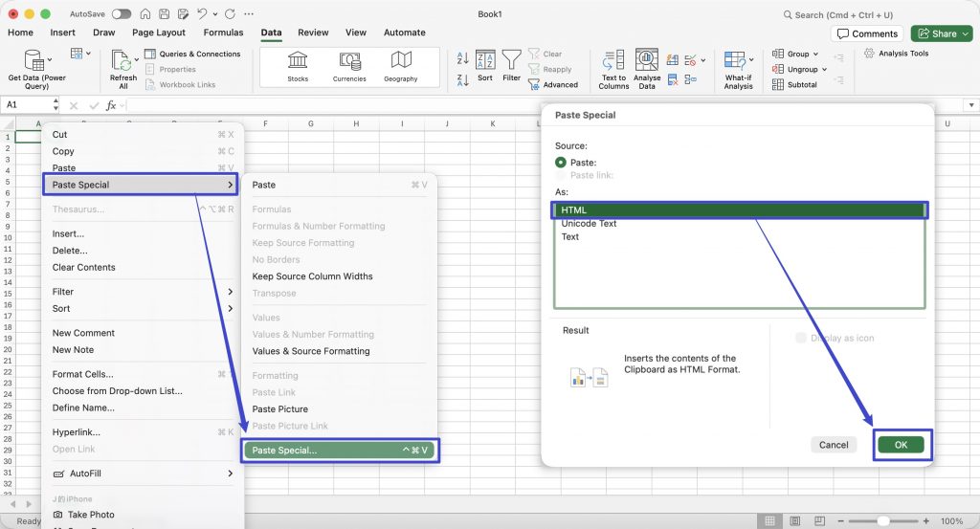Image resolution: width=980 pixels, height=529 pixels.
Task: Click Analyse Data
Action: point(647,69)
